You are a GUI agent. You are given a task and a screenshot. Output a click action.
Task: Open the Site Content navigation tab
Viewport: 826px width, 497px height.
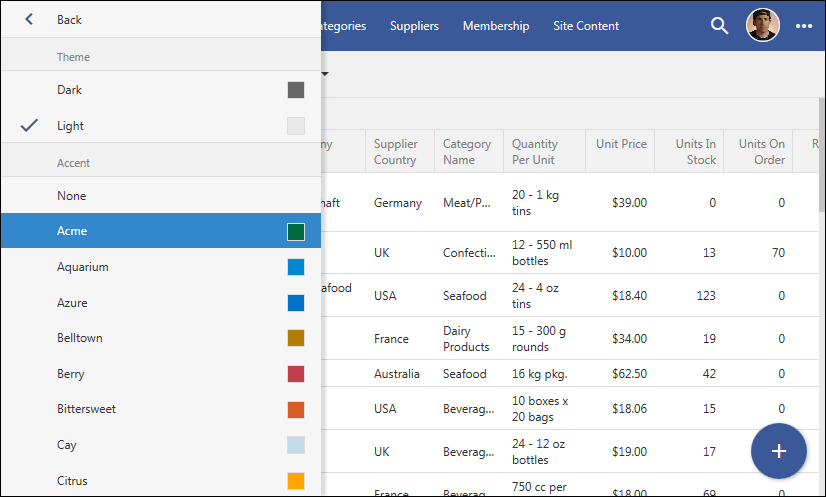[x=586, y=26]
